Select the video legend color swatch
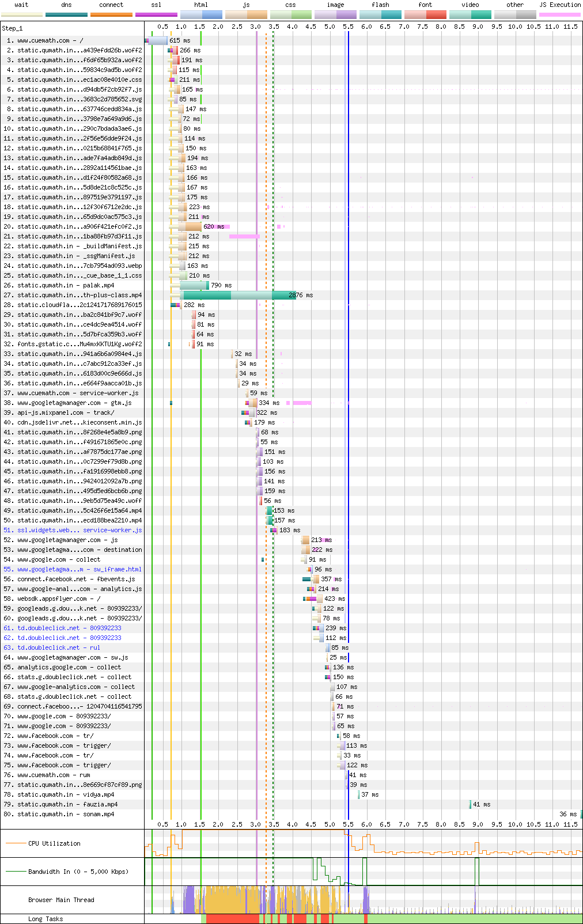This screenshot has width=583, height=924. pos(470,14)
